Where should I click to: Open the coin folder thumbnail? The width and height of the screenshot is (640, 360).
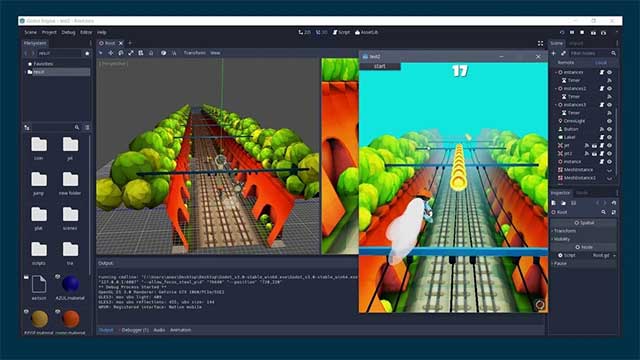(x=39, y=145)
